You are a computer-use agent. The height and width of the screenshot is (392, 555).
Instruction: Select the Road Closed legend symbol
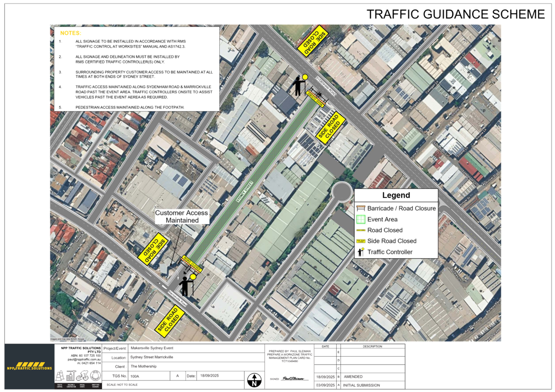pyautogui.click(x=360, y=229)
